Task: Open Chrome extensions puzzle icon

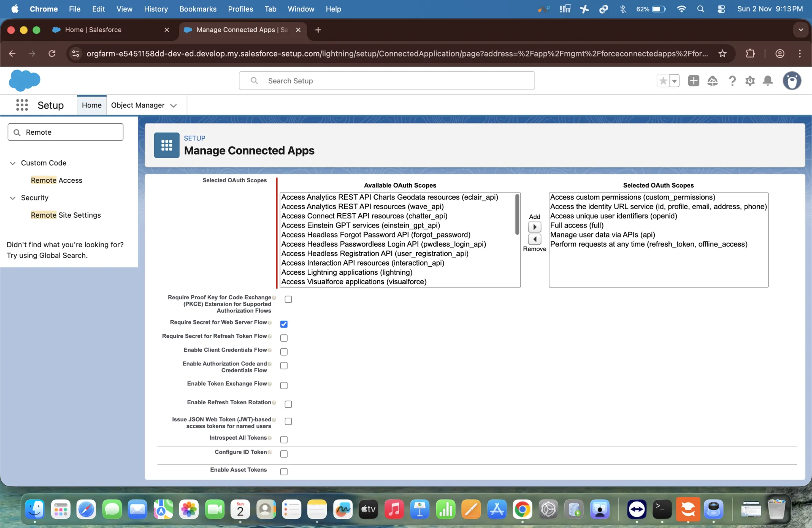Action: (750, 54)
